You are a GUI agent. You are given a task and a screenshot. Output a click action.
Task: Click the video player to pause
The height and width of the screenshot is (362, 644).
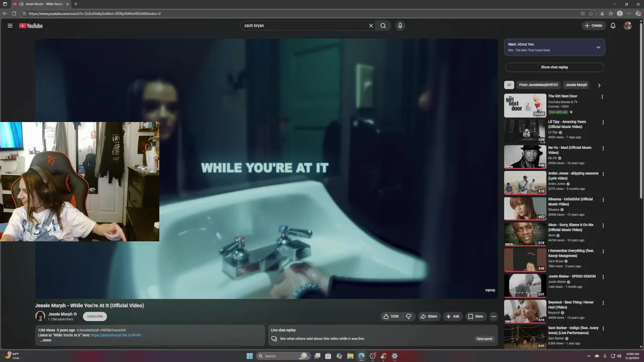pyautogui.click(x=266, y=169)
